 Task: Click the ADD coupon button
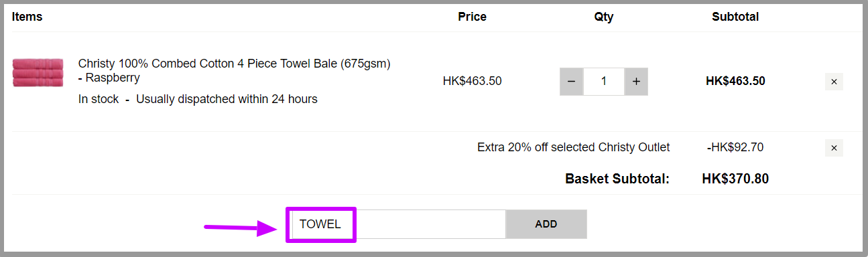[546, 224]
